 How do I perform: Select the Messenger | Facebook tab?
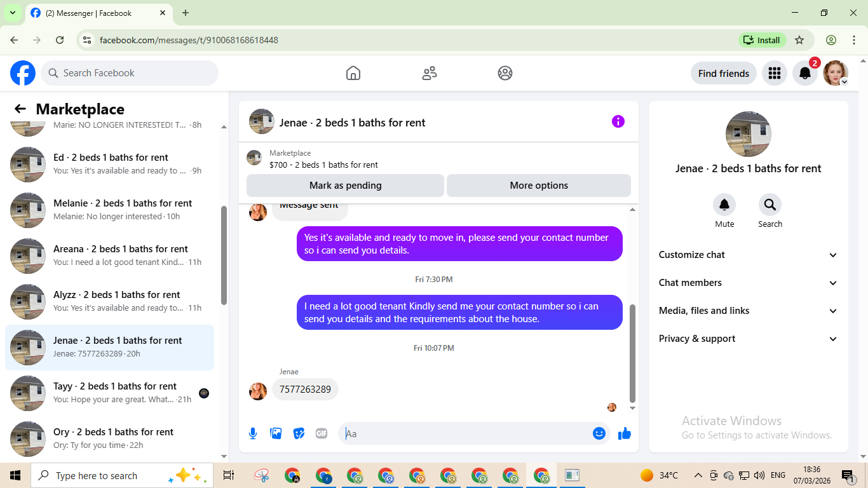[98, 13]
